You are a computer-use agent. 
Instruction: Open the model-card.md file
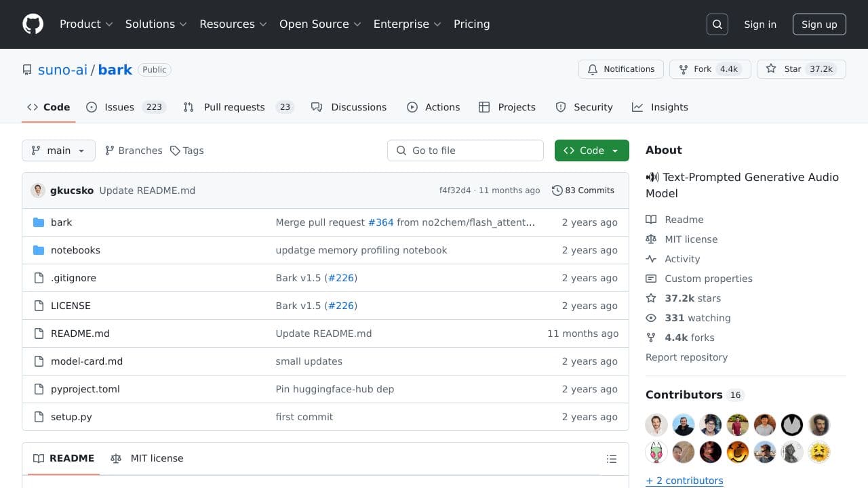pos(87,361)
